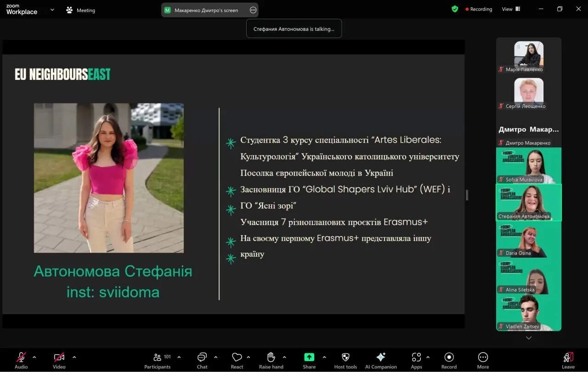Click the paw icon beside Meeting
588x372 pixels.
click(x=69, y=10)
